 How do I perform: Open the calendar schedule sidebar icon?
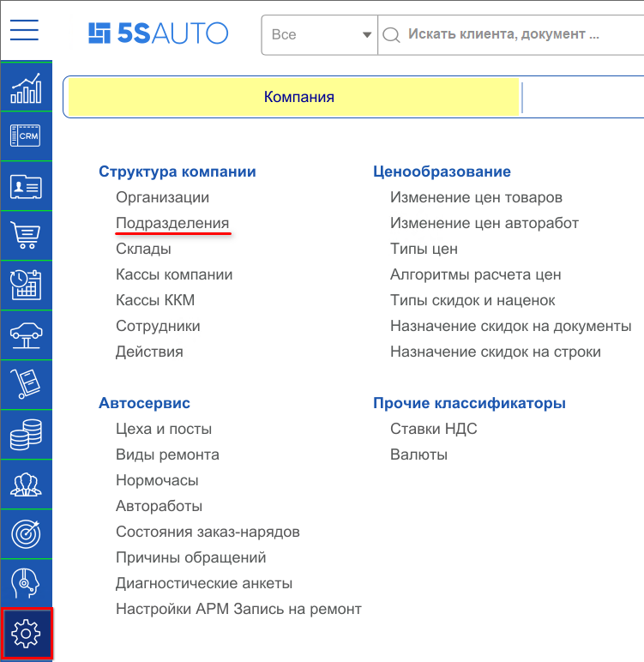point(27,285)
